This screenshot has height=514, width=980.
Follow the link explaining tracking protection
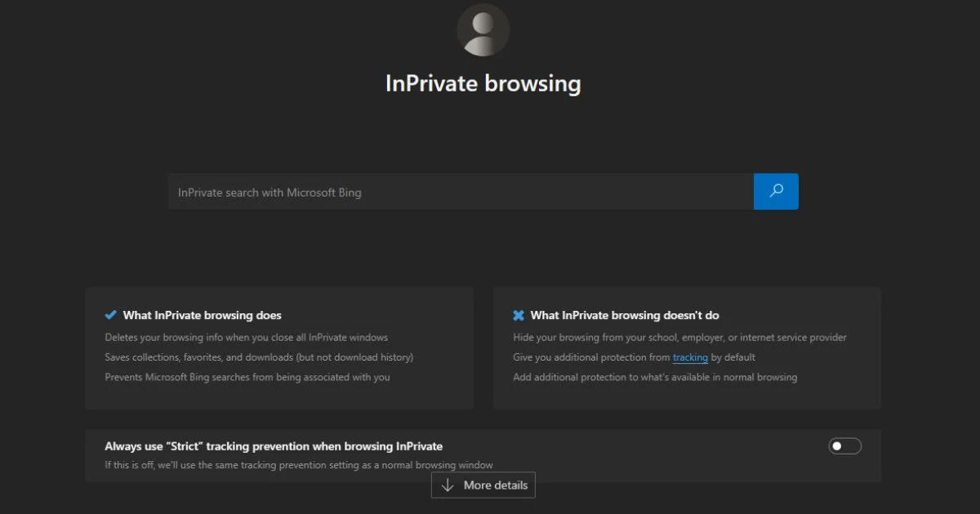(x=690, y=357)
